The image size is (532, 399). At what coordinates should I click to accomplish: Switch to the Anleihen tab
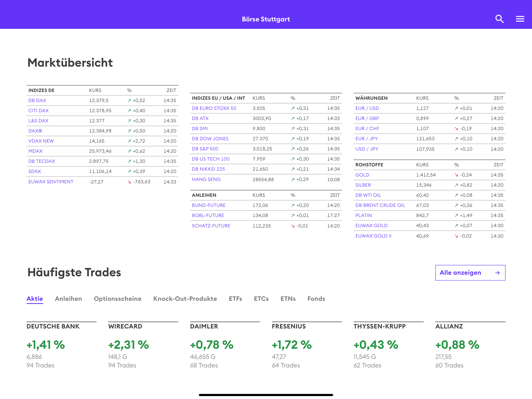click(x=68, y=299)
